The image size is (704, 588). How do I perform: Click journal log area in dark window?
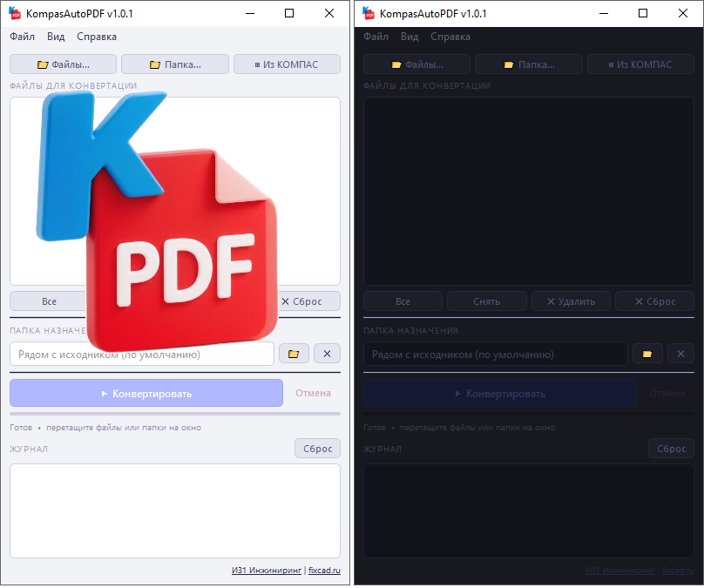coord(529,510)
